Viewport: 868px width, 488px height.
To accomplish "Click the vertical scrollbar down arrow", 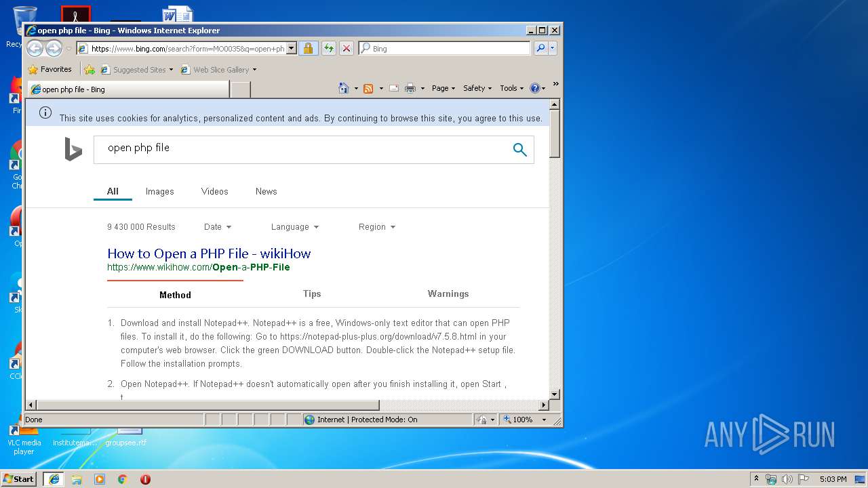I will [x=555, y=394].
